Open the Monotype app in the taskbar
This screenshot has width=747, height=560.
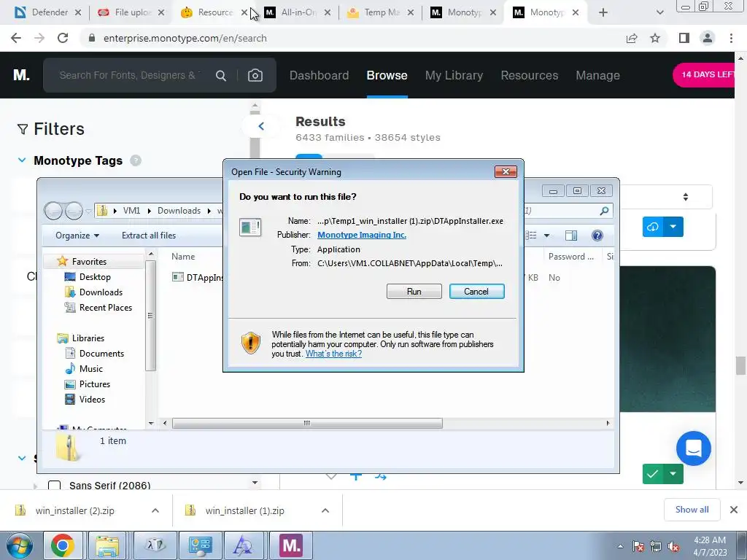291,545
